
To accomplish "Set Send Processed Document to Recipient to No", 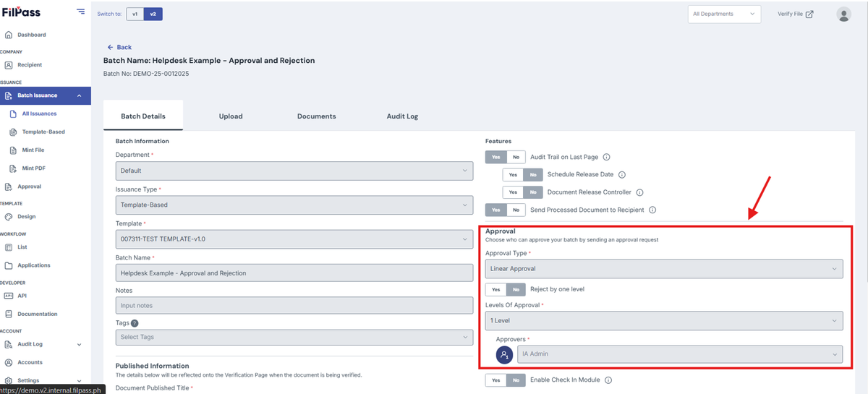I will [516, 210].
